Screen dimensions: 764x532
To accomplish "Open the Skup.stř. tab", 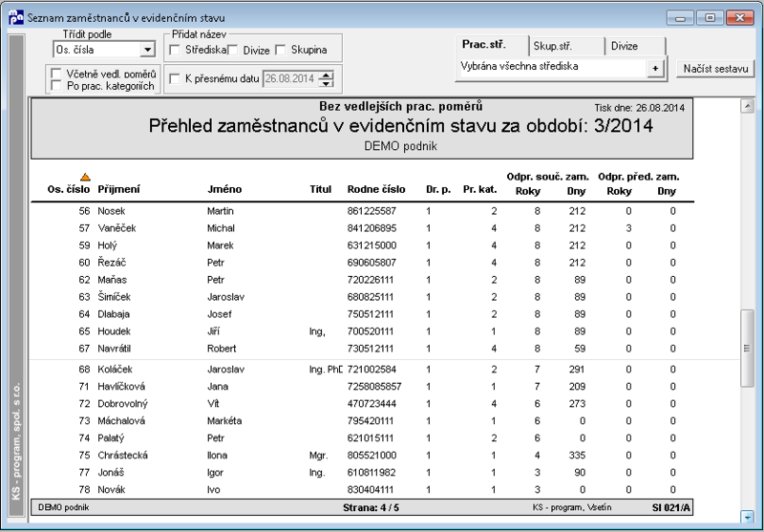I will point(567,46).
